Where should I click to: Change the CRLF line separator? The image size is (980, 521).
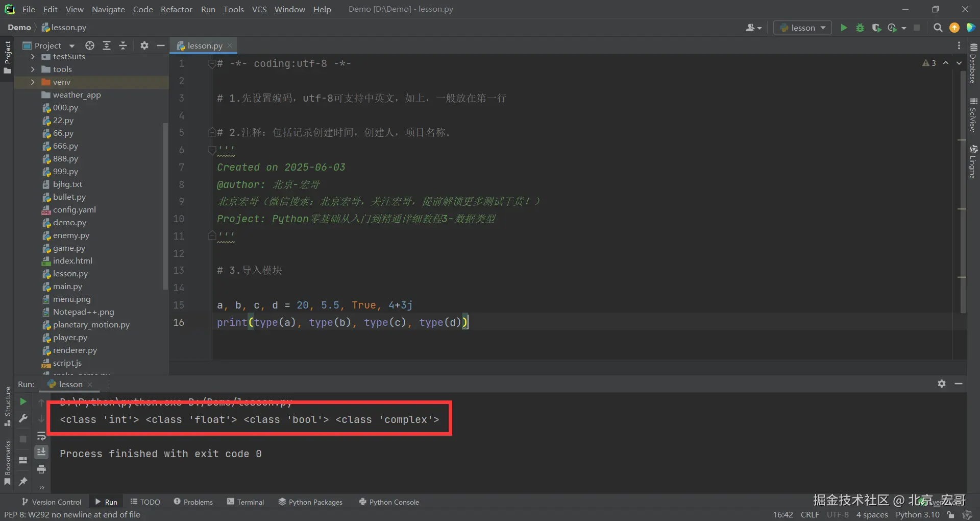[810, 515]
